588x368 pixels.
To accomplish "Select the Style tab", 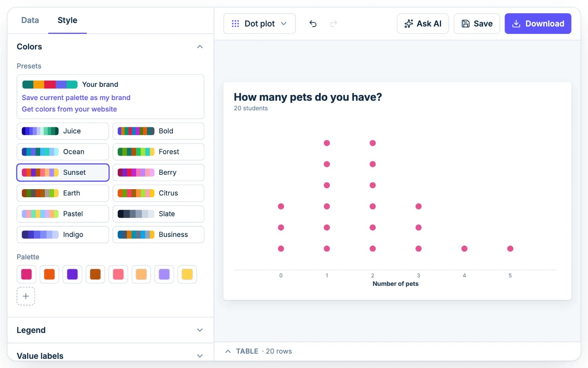I will pyautogui.click(x=67, y=20).
